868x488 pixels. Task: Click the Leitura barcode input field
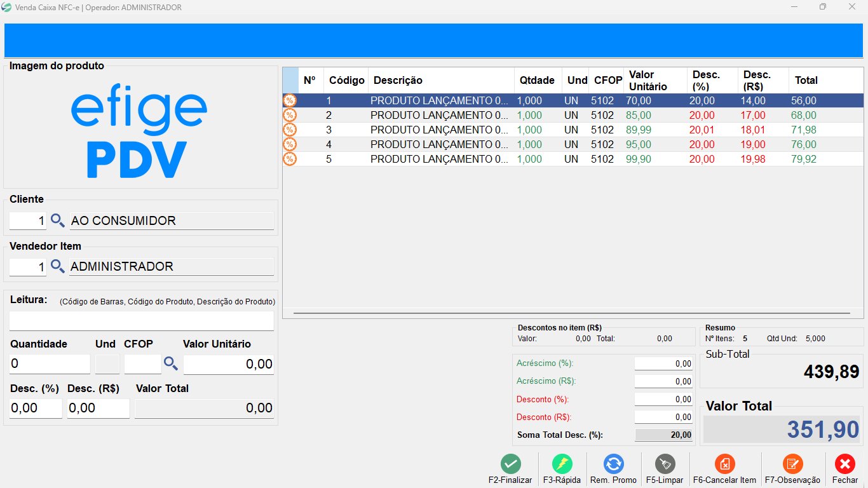[142, 320]
